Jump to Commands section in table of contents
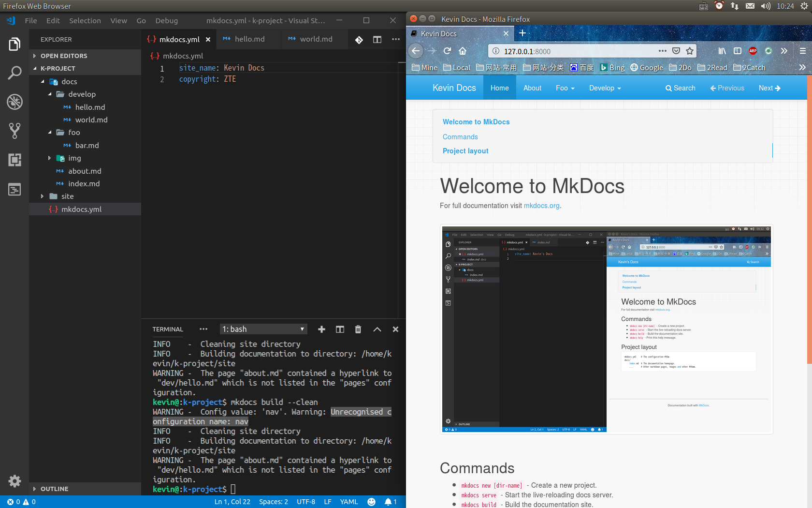This screenshot has height=508, width=812. [x=460, y=137]
